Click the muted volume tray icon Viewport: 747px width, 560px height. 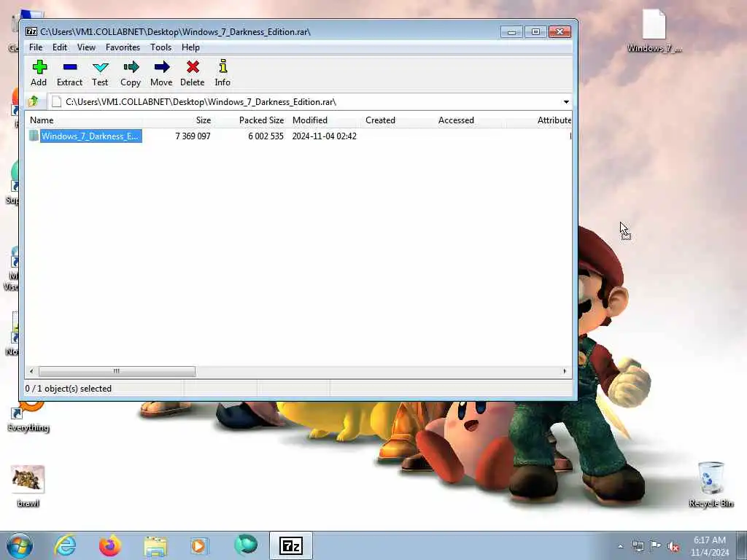pos(673,546)
